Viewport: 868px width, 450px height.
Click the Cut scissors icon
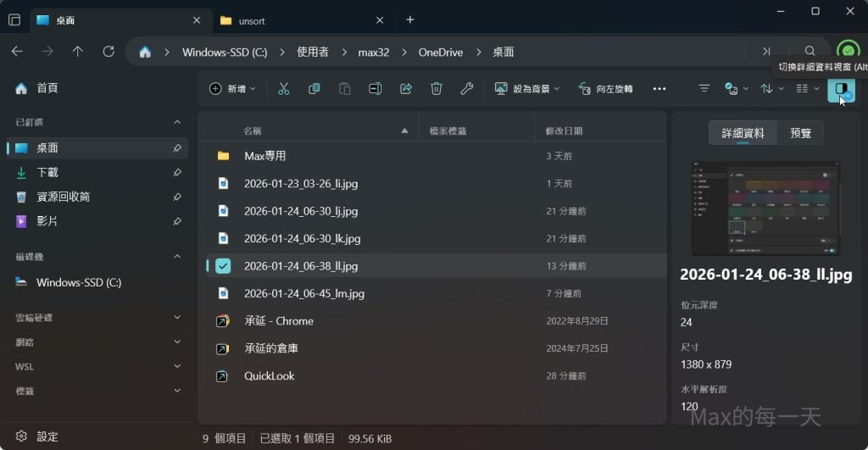click(284, 89)
